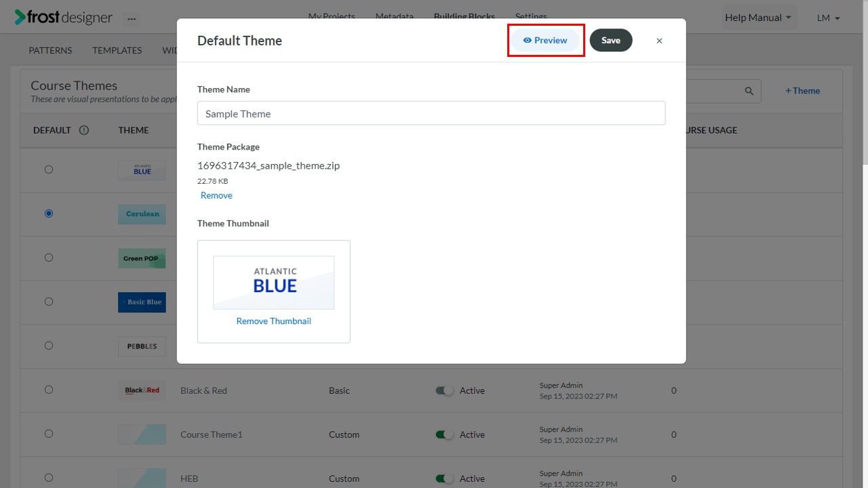Click the Black&Red theme thumbnail
Viewport: 868px width, 488px height.
coord(142,390)
